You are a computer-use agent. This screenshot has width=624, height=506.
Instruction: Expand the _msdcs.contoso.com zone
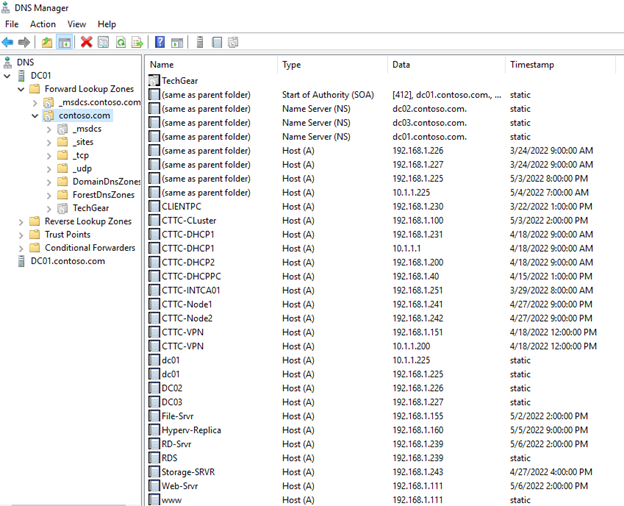click(x=35, y=103)
